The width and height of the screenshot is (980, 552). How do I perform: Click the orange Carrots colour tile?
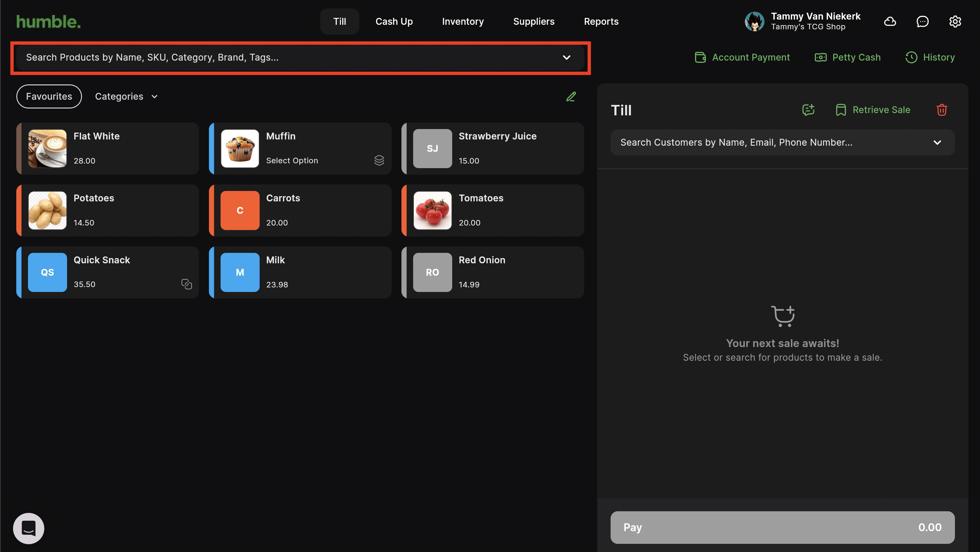pos(240,210)
